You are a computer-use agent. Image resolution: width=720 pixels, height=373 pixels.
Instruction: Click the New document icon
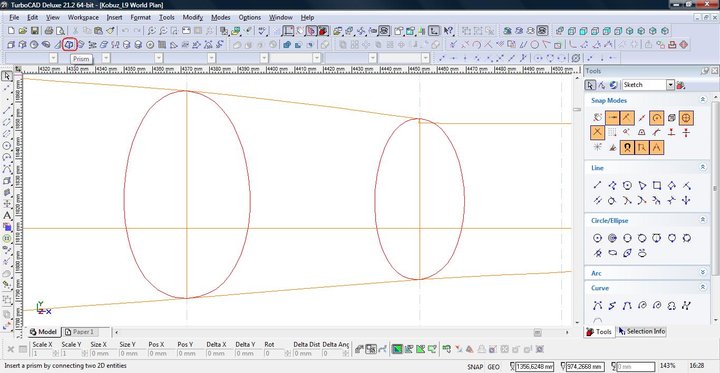tap(11, 31)
